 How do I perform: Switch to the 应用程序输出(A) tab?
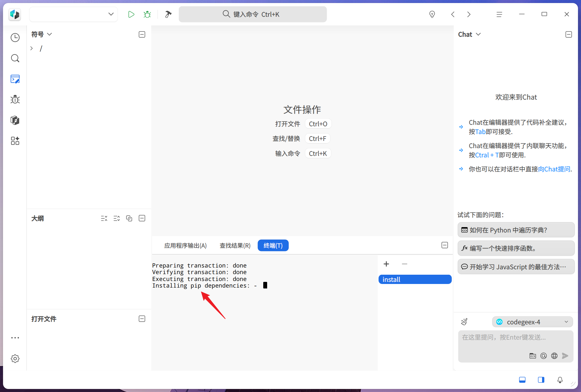[x=185, y=246]
